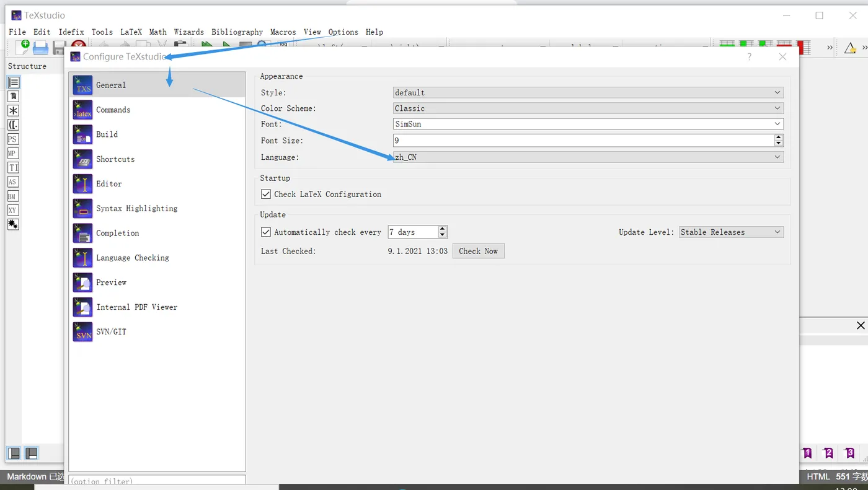Click the Font Size value field
The width and height of the screenshot is (868, 490).
(x=583, y=141)
